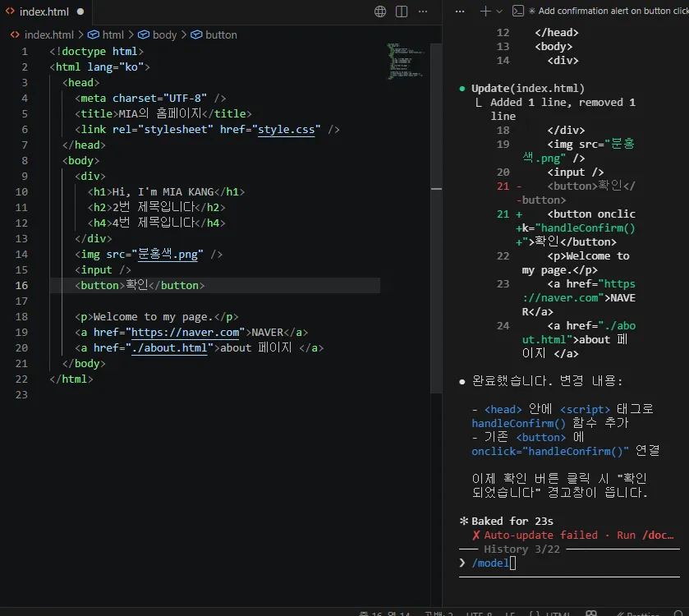Image resolution: width=689 pixels, height=616 pixels.
Task: Click line number 16 in the gutter
Action: pyautogui.click(x=21, y=286)
